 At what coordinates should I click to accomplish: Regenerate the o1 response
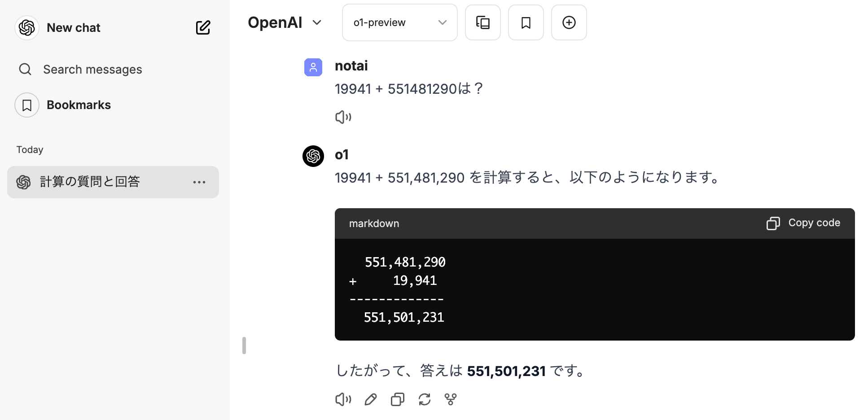click(x=424, y=399)
